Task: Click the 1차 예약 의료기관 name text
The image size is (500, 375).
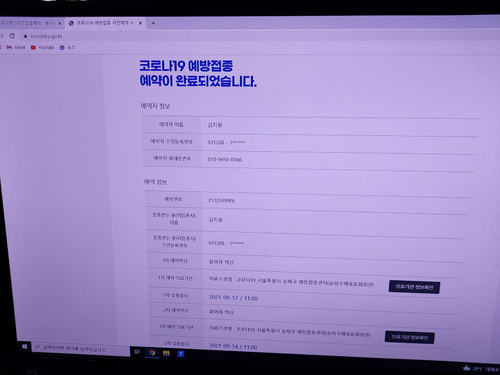Action: tap(292, 282)
